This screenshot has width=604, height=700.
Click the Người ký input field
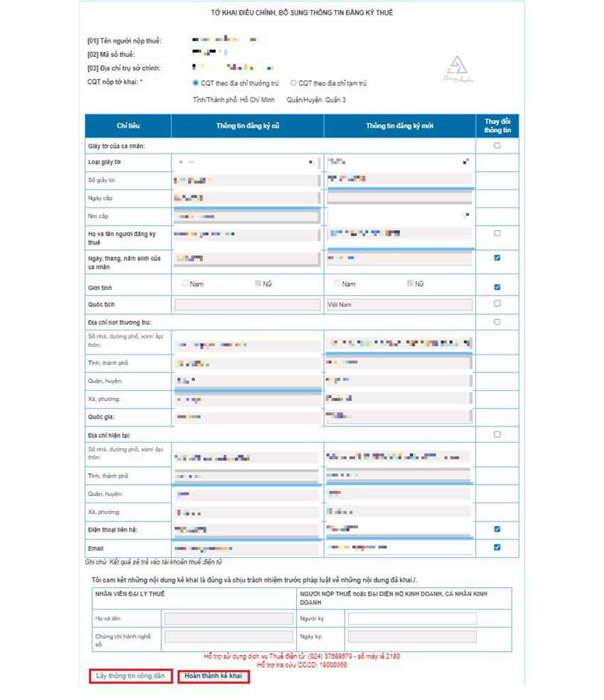[x=412, y=619]
